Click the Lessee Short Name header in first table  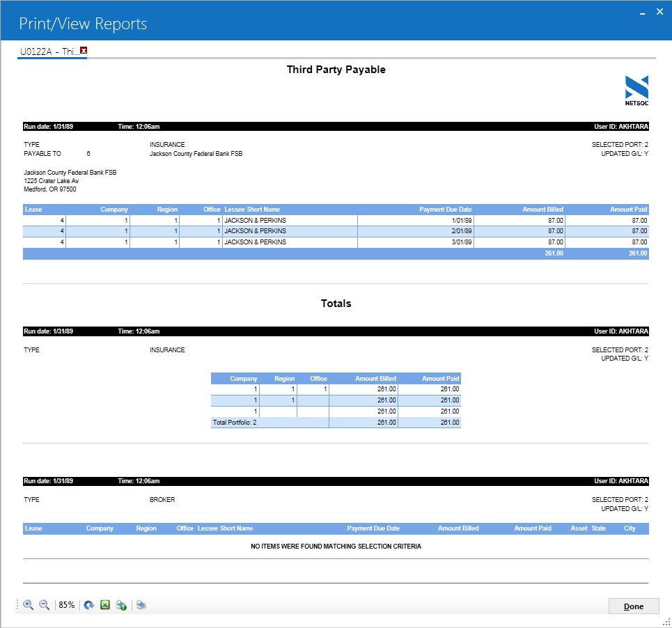pos(252,210)
